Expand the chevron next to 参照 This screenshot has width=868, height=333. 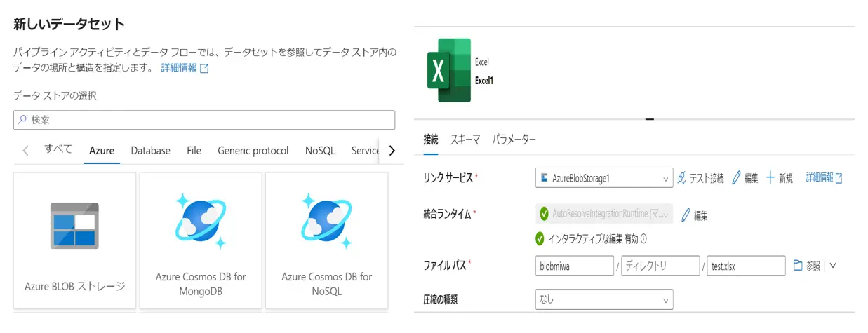tap(833, 266)
